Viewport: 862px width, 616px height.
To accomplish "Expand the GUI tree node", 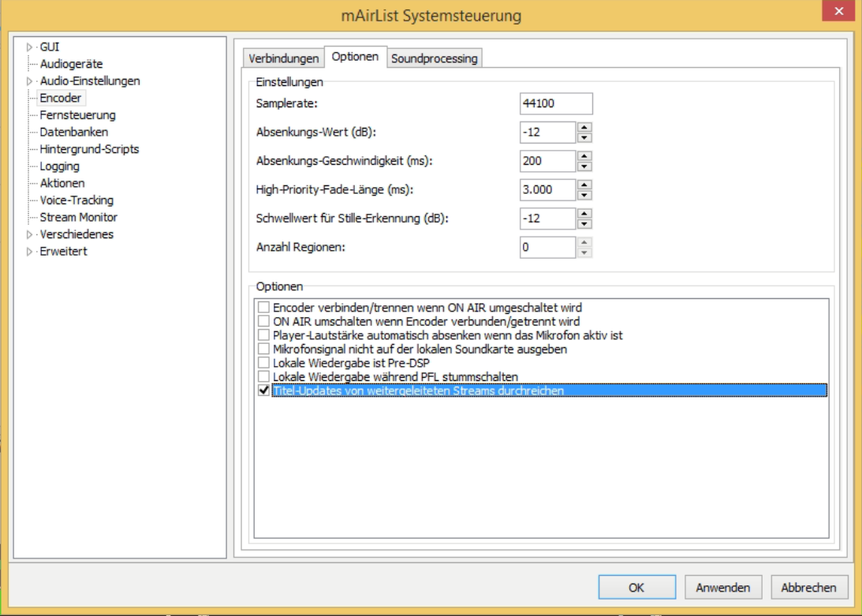I will 30,47.
